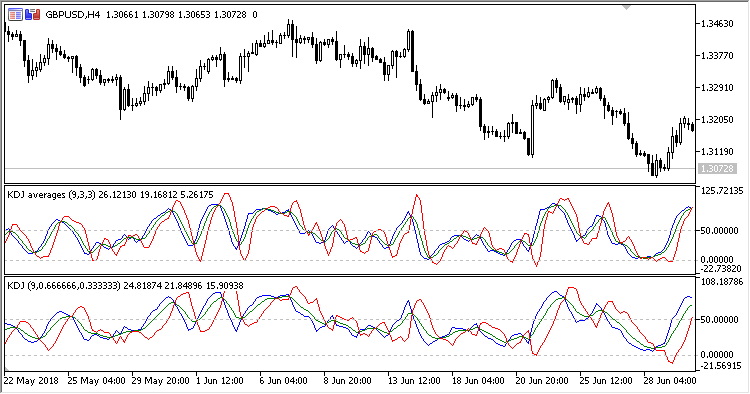Viewport: 750px width, 394px height.
Task: Select the open price 1.30661
Action: click(122, 15)
